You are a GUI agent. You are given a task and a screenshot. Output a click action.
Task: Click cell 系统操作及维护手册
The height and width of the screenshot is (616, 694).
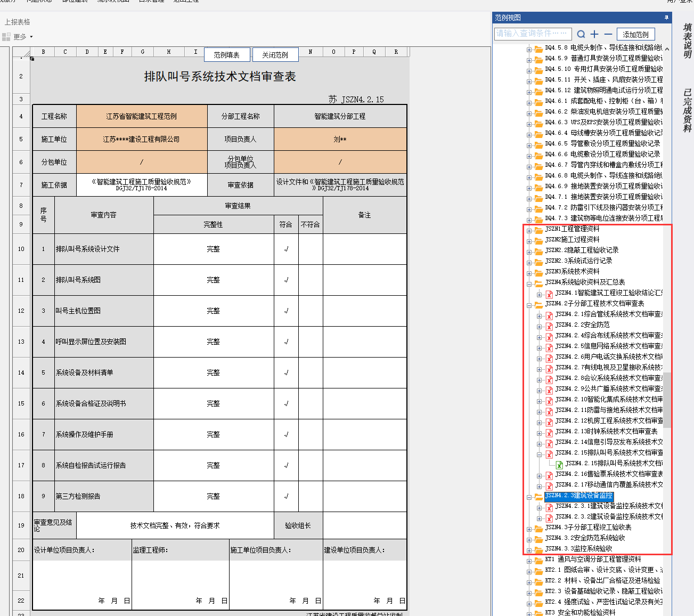point(104,434)
